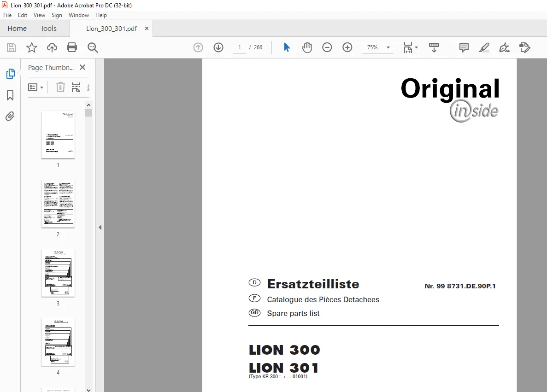The image size is (547, 392).
Task: Select the Highlight text tool
Action: coord(484,47)
